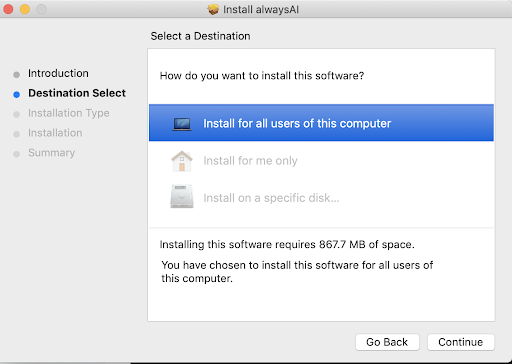Select the Installation step in sidebar

55,133
